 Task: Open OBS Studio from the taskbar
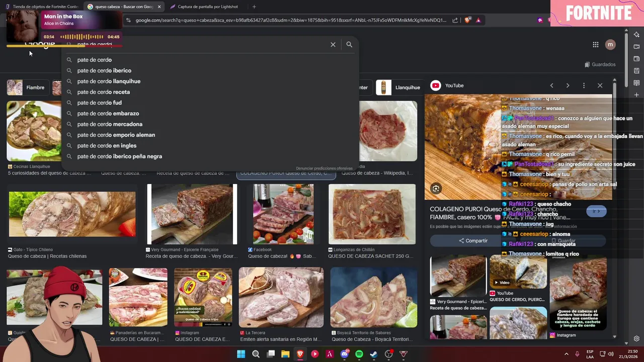click(388, 354)
